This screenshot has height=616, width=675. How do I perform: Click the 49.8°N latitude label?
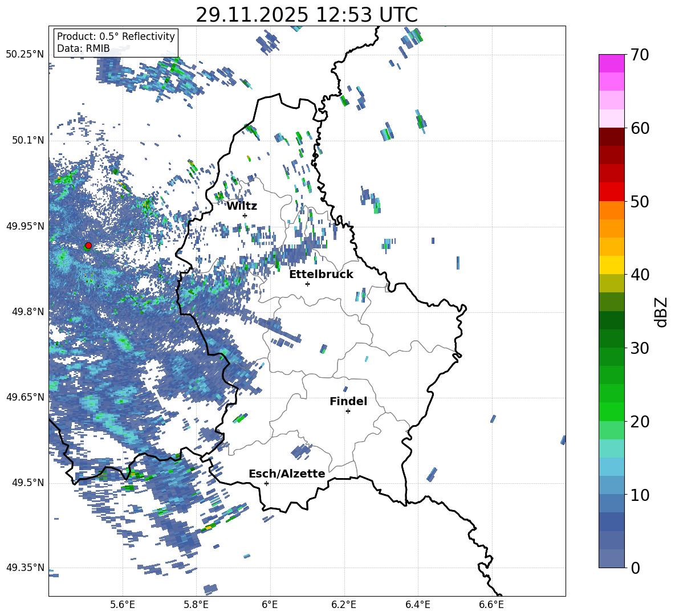[x=28, y=312]
